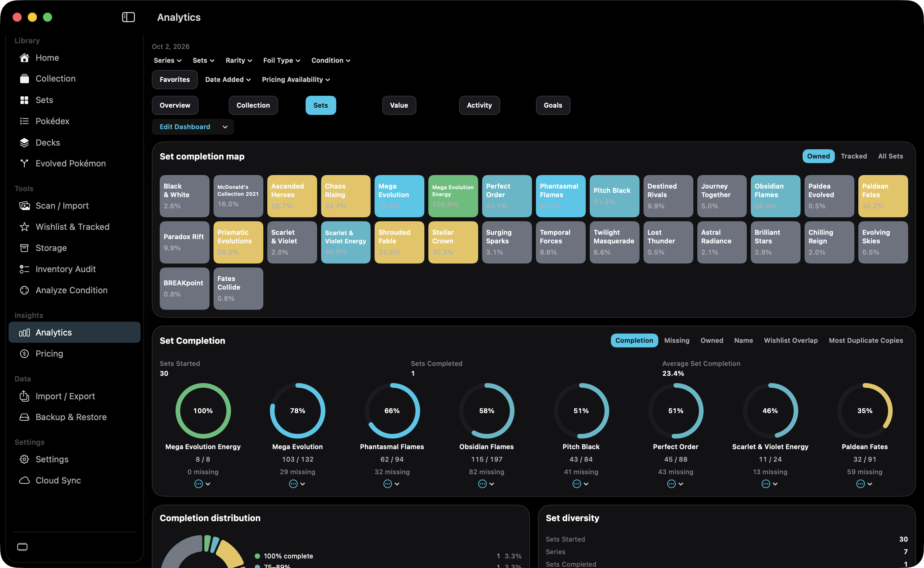Image resolution: width=924 pixels, height=568 pixels.
Task: Open the Fates Collide set tile
Action: point(238,289)
